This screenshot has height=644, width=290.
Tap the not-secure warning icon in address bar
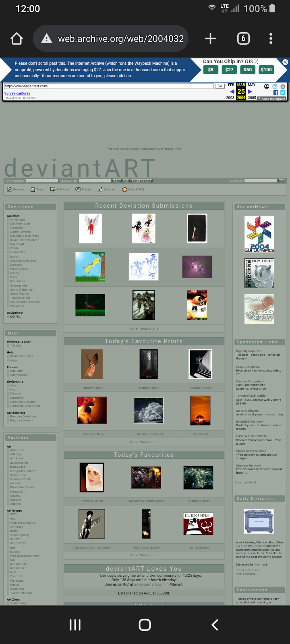tap(47, 39)
